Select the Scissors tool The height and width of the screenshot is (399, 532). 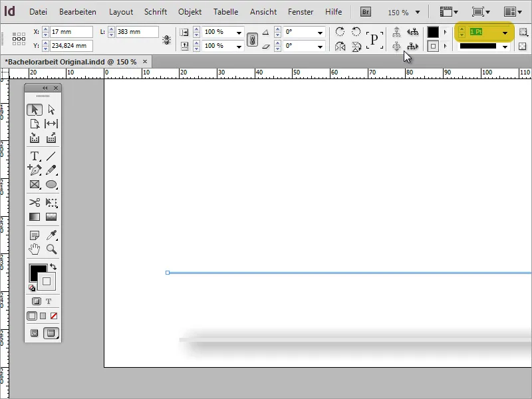click(35, 203)
